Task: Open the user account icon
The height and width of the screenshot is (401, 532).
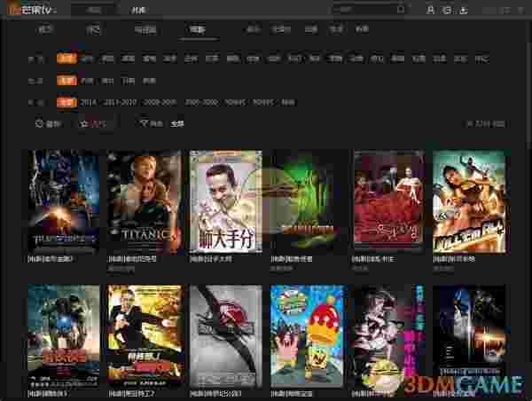Action: 430,10
